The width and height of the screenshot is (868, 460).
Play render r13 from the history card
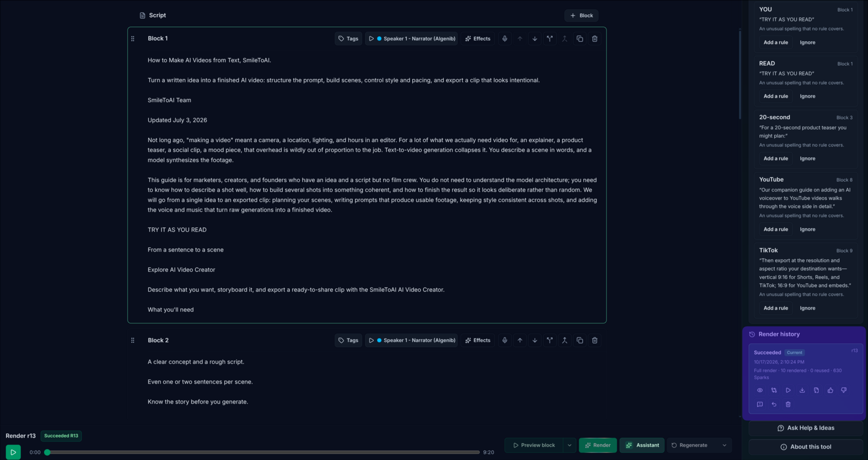pyautogui.click(x=788, y=390)
